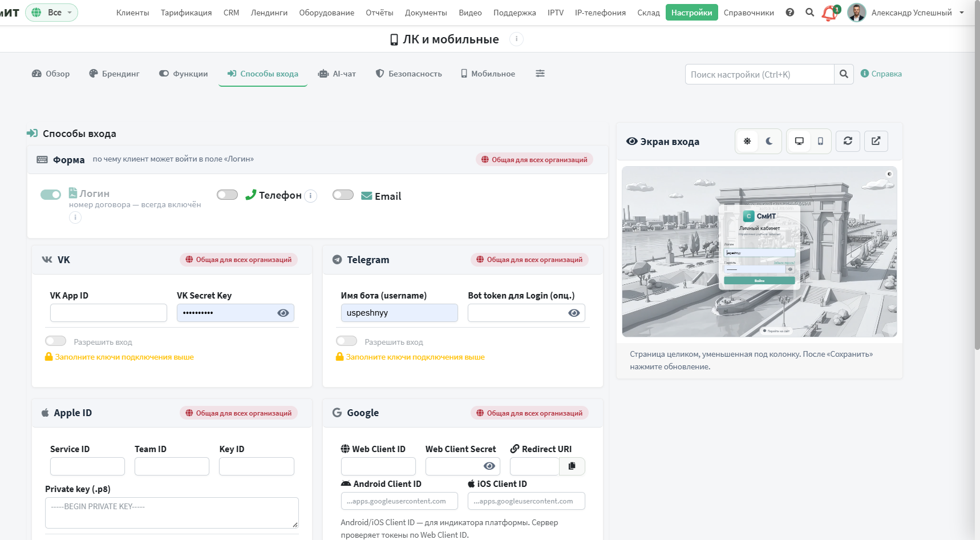The width and height of the screenshot is (980, 540).
Task: Open the organization selector Все dropdown
Action: click(51, 13)
